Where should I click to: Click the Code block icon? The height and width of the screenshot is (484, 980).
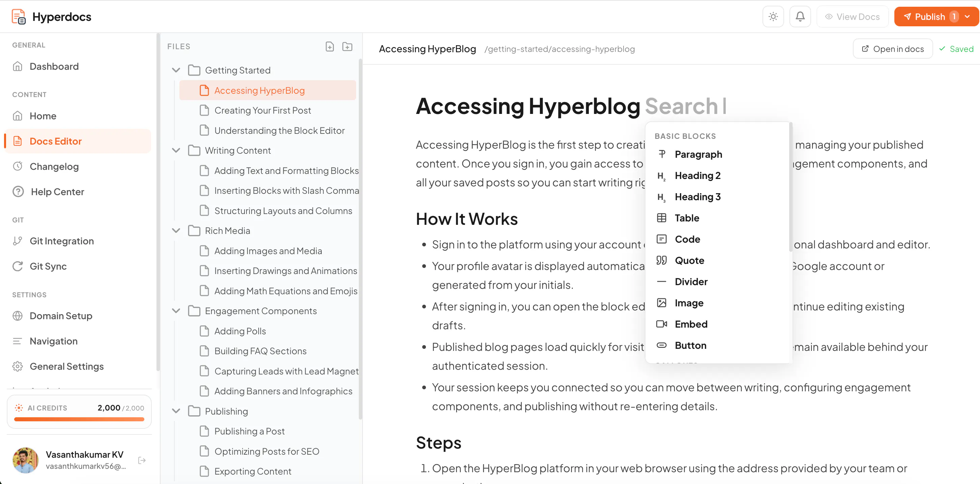pyautogui.click(x=662, y=239)
